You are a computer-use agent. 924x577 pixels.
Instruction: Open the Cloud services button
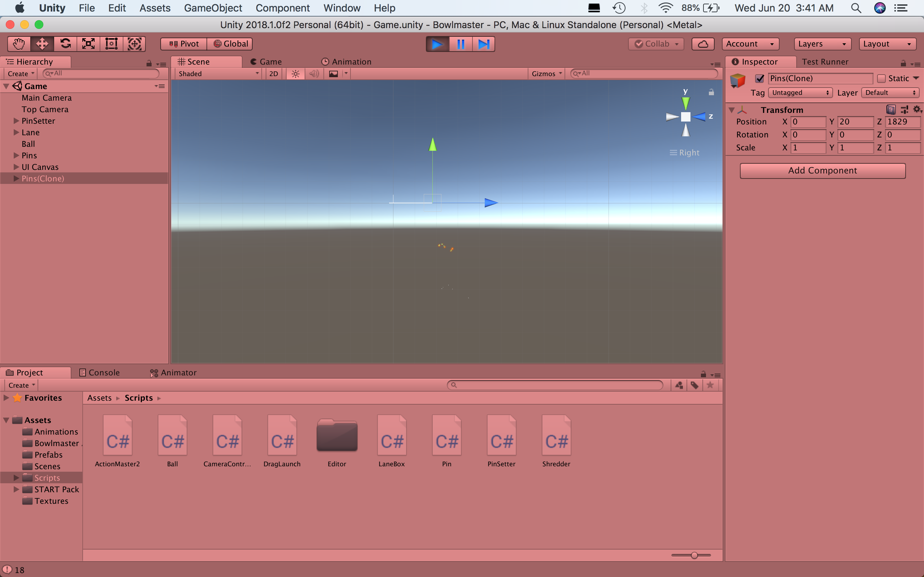pos(702,44)
